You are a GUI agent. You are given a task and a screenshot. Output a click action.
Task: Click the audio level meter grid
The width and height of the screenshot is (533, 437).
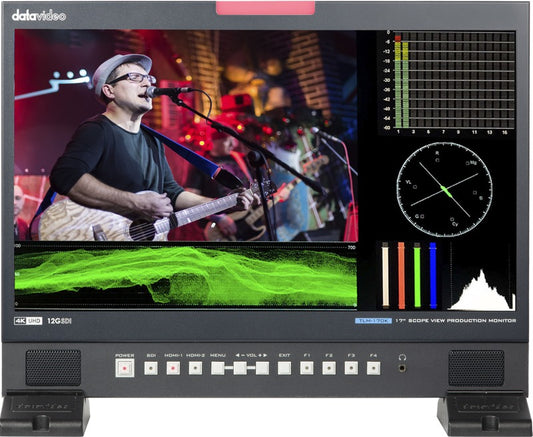[454, 80]
